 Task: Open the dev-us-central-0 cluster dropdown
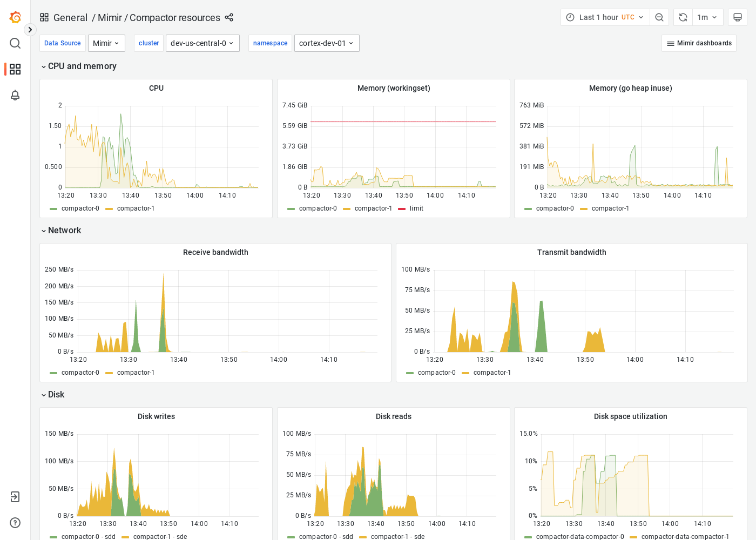coord(202,43)
